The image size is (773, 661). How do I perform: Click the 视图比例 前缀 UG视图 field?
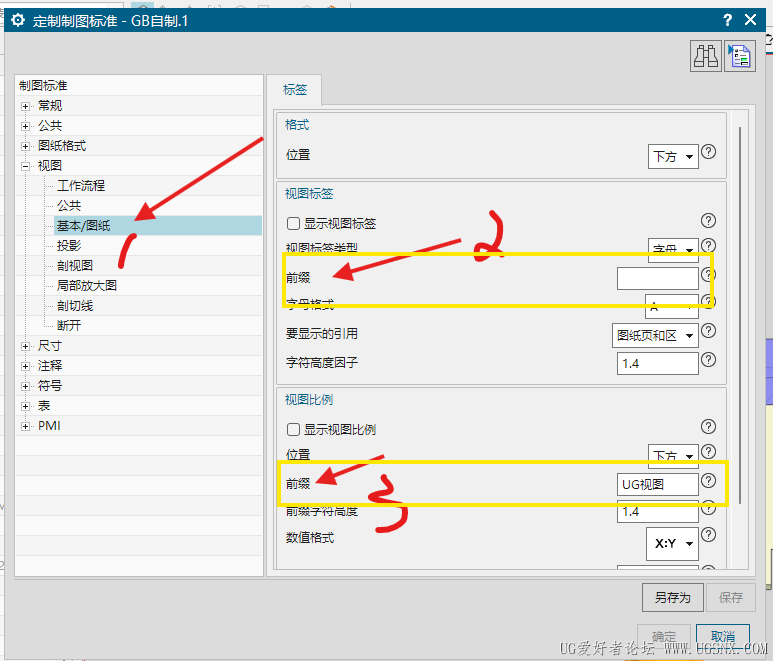[658, 485]
